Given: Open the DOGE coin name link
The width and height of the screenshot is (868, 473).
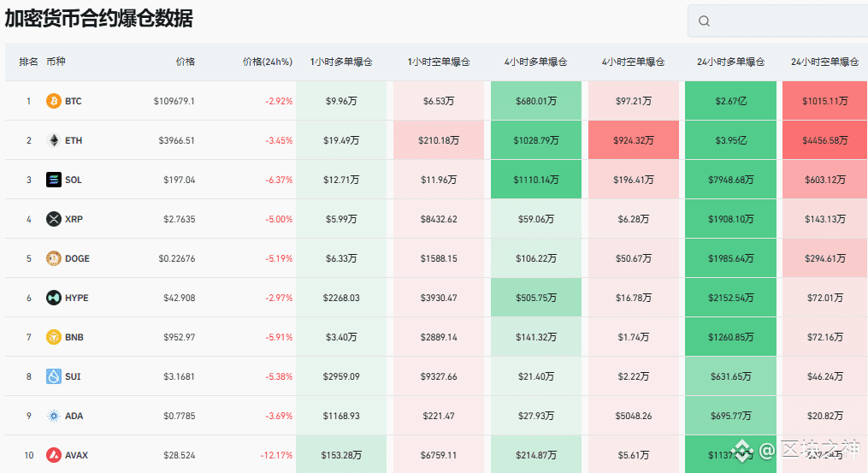Looking at the screenshot, I should tap(77, 258).
